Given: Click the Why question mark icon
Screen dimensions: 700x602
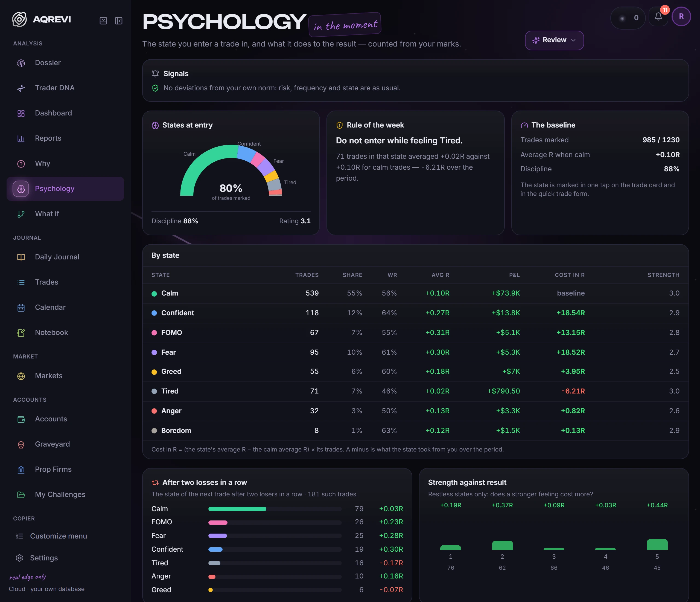Looking at the screenshot, I should (x=21, y=164).
